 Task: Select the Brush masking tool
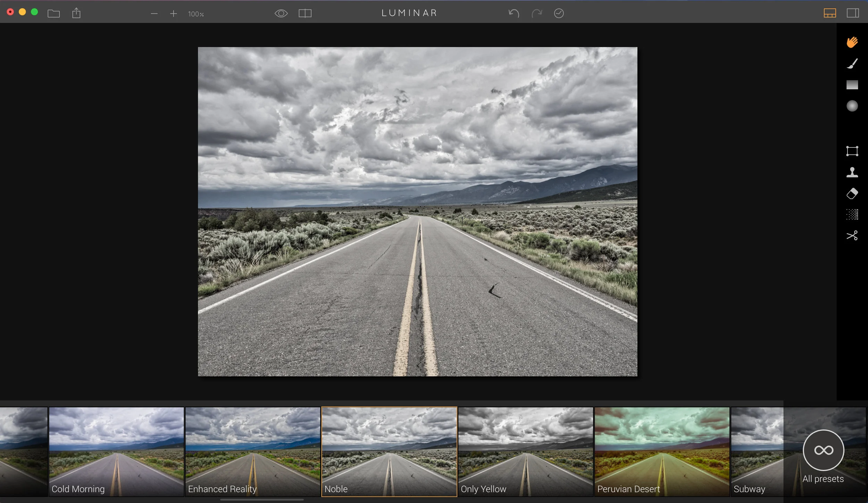pos(852,64)
